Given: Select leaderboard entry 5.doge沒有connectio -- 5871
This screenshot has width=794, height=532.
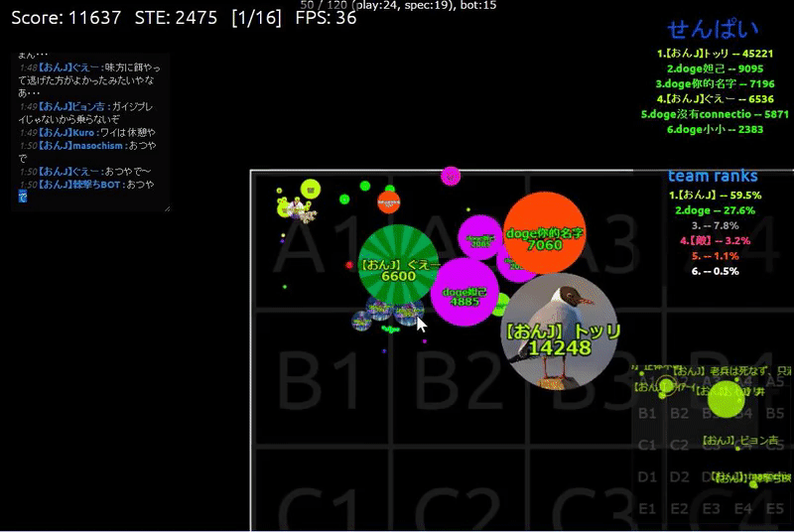Looking at the screenshot, I should click(x=715, y=114).
